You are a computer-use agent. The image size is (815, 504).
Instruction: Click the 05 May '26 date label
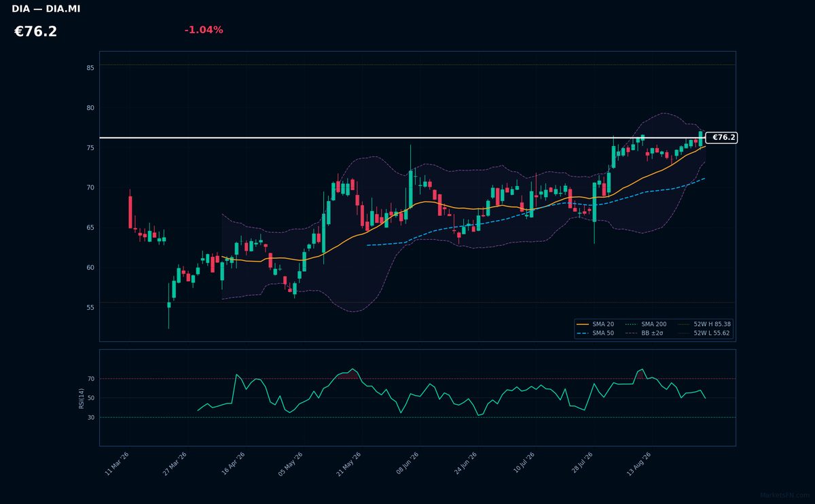[290, 464]
